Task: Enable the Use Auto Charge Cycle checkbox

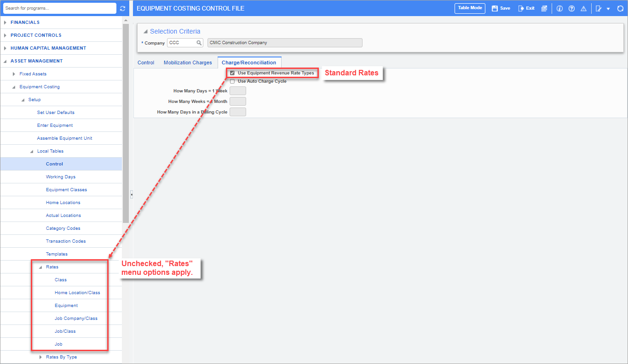Action: pos(232,81)
